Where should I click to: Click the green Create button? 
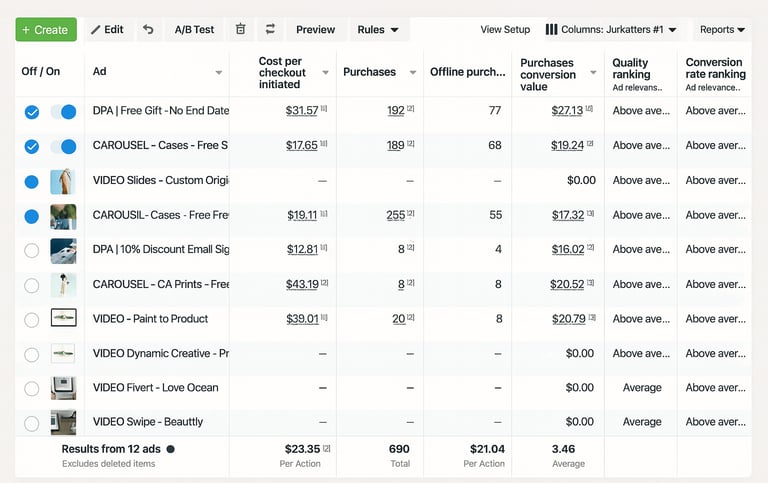(x=46, y=29)
